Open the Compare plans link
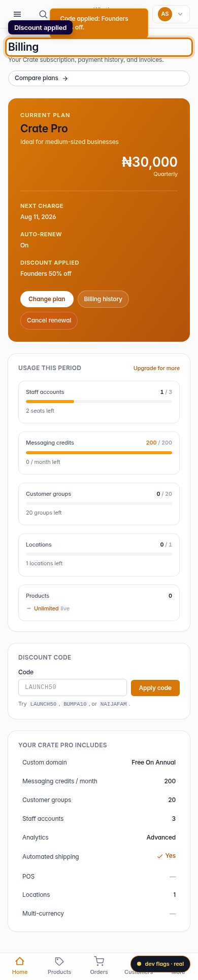The height and width of the screenshot is (980, 198). [x=99, y=78]
